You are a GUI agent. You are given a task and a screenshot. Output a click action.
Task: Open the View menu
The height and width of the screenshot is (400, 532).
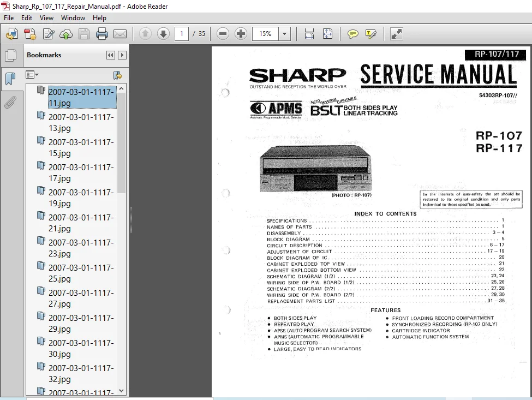click(46, 18)
